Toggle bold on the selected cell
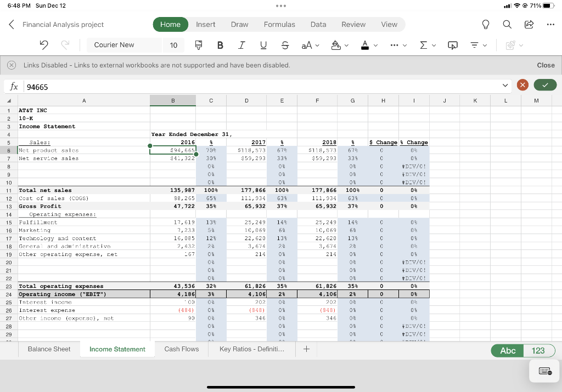 [220, 45]
